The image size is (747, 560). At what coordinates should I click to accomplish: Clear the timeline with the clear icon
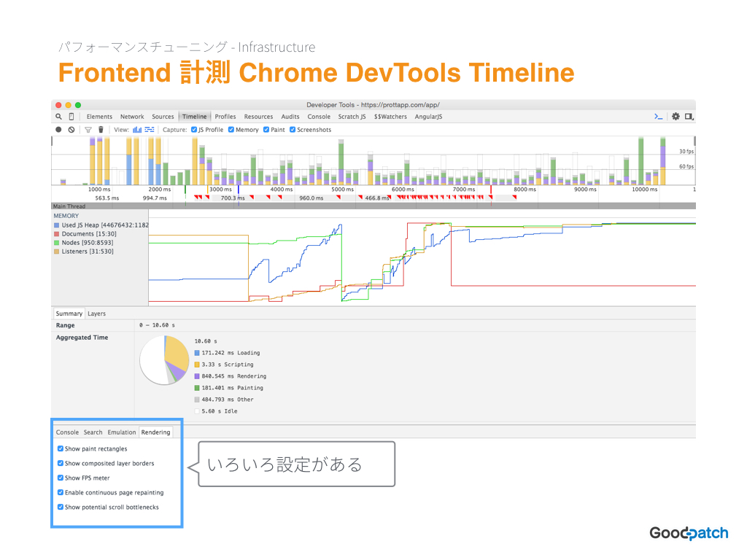point(71,130)
